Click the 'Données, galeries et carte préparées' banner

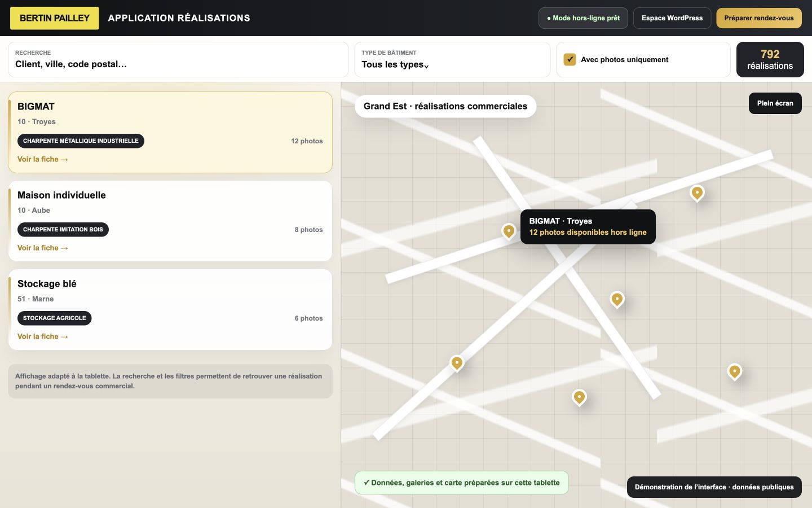point(462,483)
